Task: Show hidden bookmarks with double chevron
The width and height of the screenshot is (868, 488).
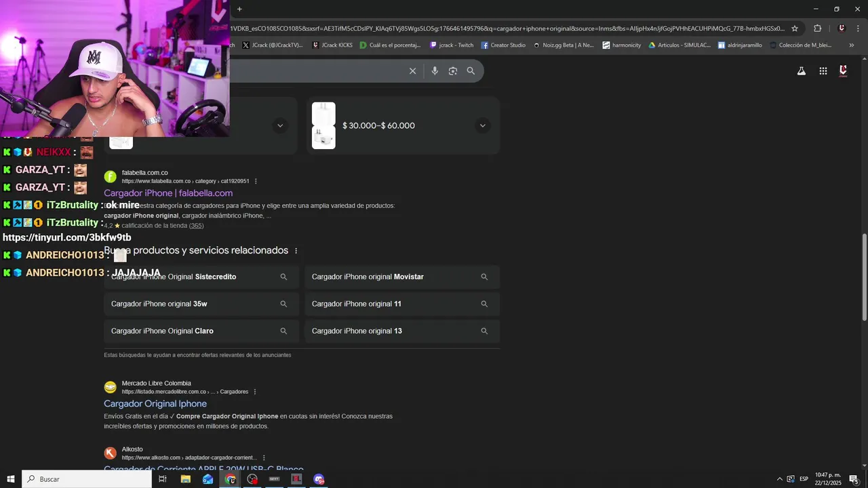Action: pos(852,45)
